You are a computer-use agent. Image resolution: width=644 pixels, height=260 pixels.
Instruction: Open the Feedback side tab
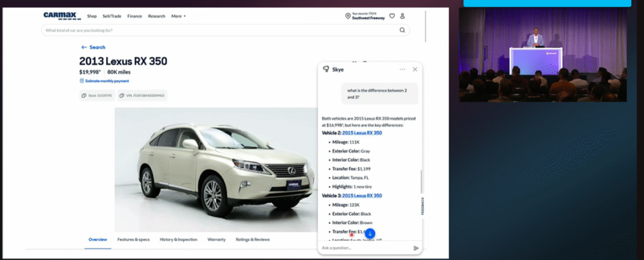pos(422,205)
